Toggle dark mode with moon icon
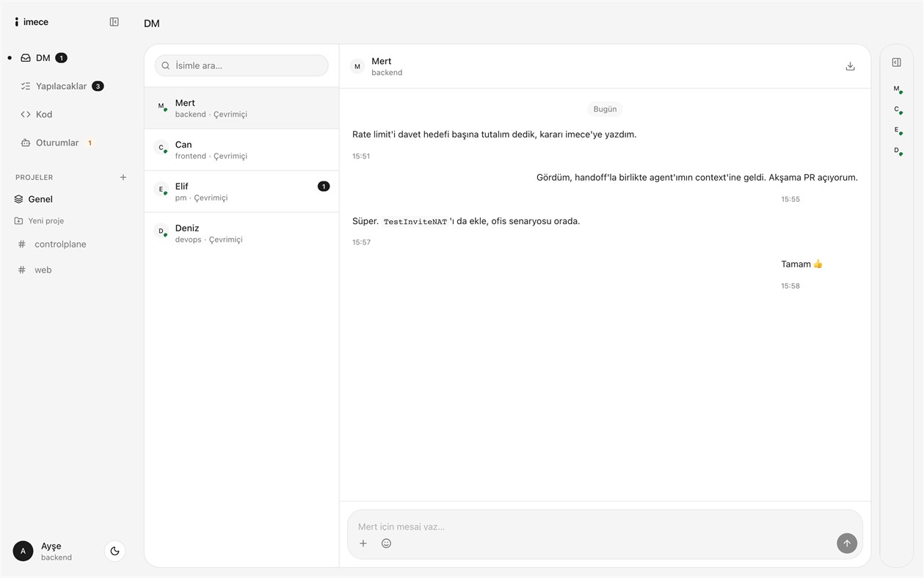Viewport: 924px width, 578px height. [x=114, y=551]
